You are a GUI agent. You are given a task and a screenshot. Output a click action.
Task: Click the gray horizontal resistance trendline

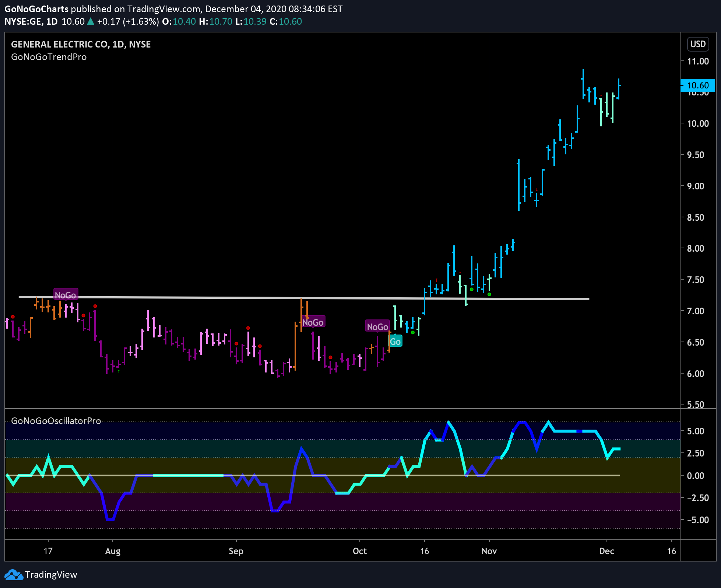coord(304,298)
